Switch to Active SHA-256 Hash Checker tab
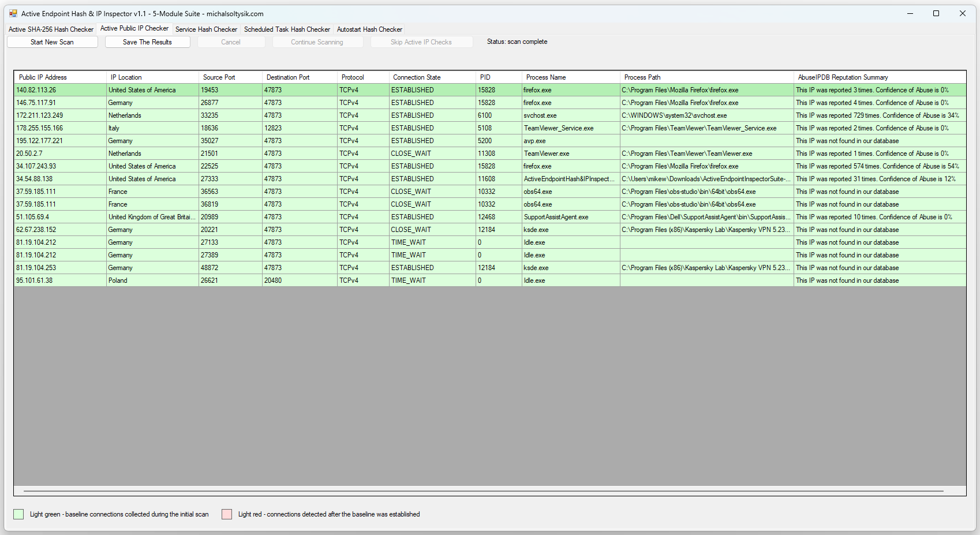Viewport: 980px width, 535px height. (51, 29)
